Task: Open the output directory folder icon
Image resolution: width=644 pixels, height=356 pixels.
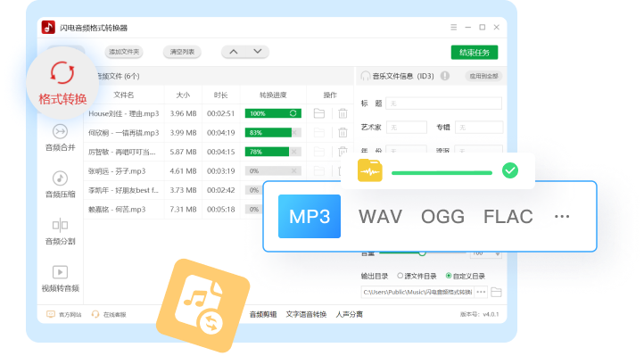Action: point(496,292)
